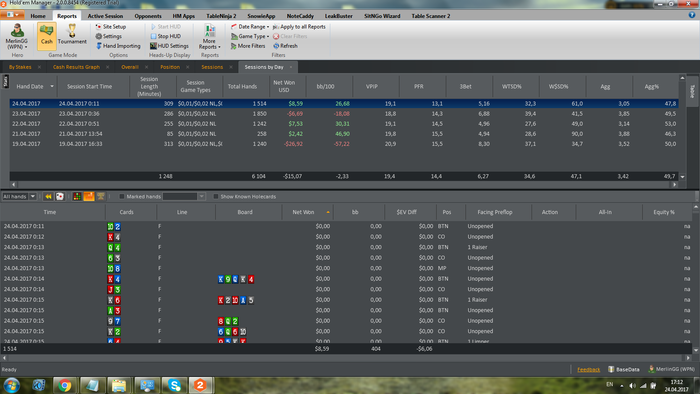Open the Date Range filter dropdown

(x=250, y=27)
